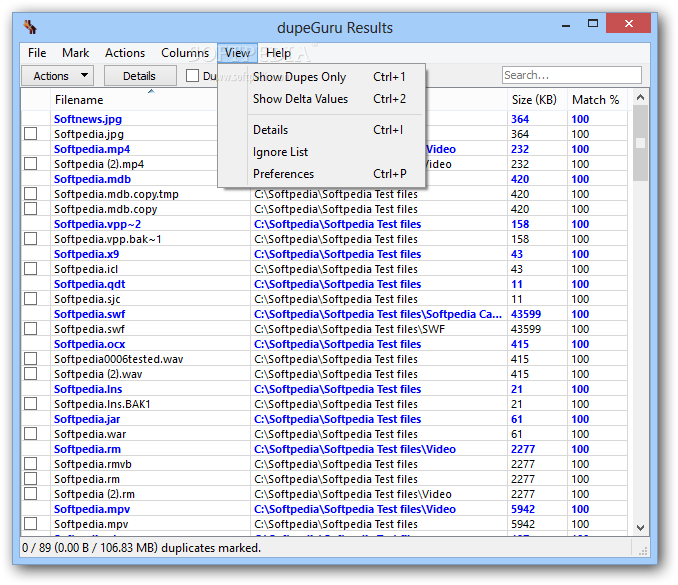Open the Actions menu in menu bar
The image size is (678, 585).
(125, 53)
